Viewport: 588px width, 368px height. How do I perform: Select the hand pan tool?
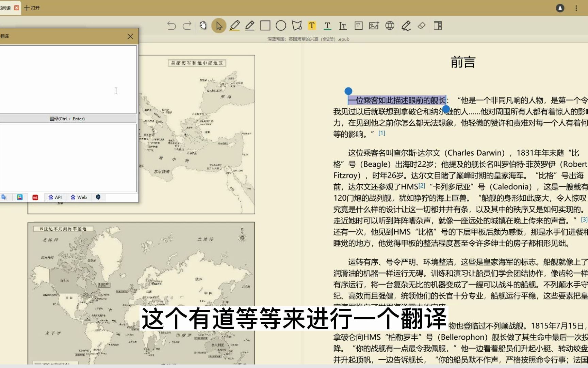pyautogui.click(x=203, y=26)
